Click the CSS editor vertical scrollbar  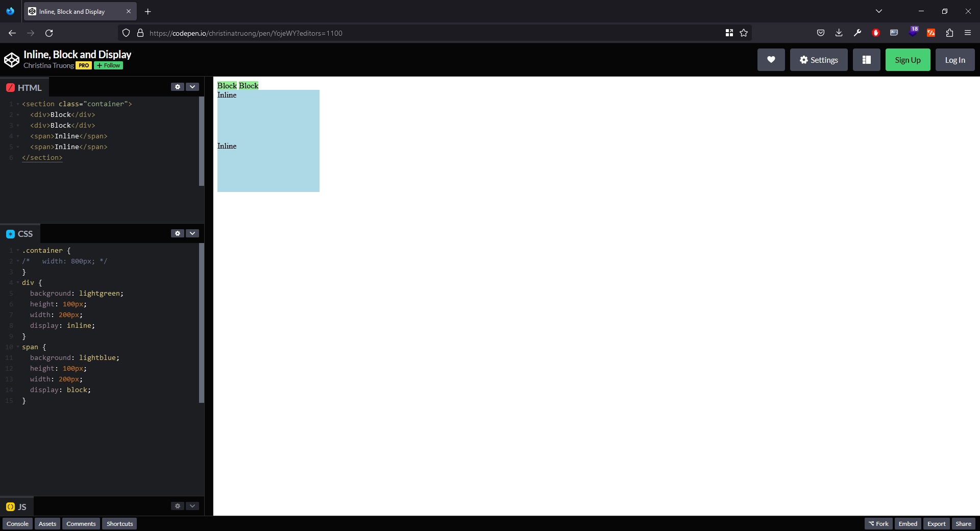pyautogui.click(x=202, y=323)
